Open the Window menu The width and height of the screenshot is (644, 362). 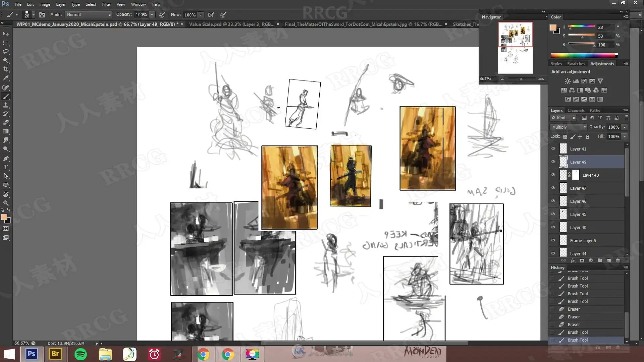pyautogui.click(x=138, y=4)
